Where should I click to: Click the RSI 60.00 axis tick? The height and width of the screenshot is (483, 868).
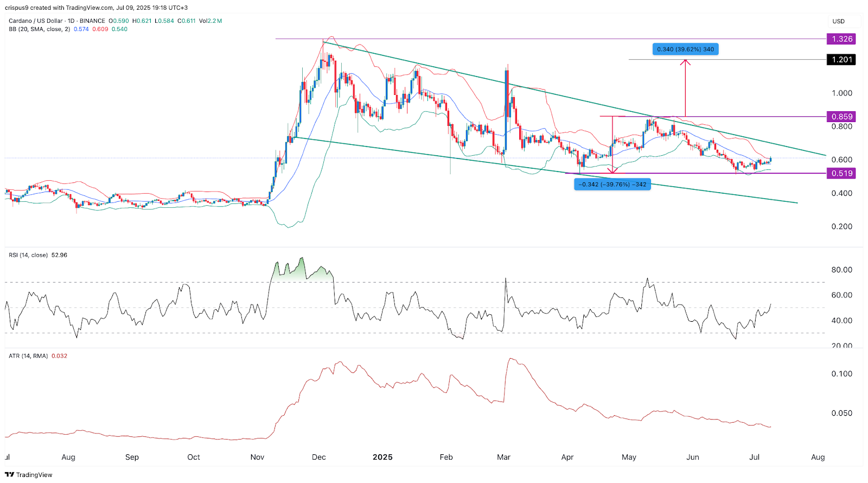pyautogui.click(x=842, y=295)
